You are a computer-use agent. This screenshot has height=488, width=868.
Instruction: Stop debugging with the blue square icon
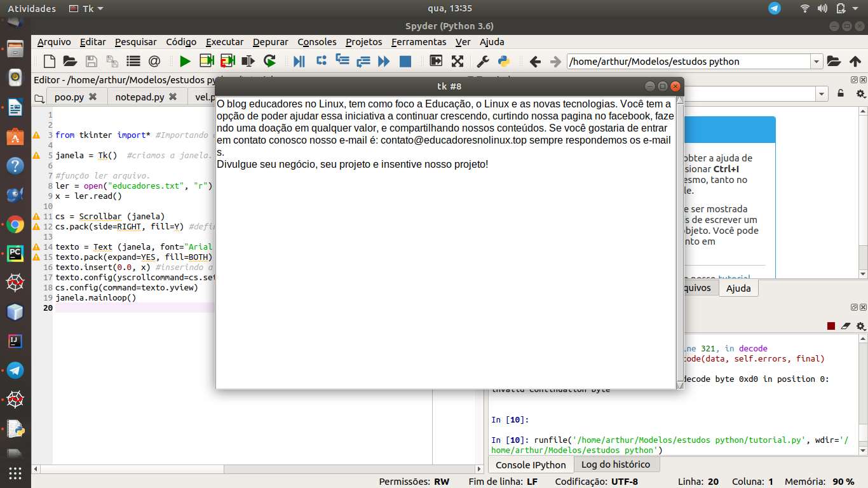(405, 62)
